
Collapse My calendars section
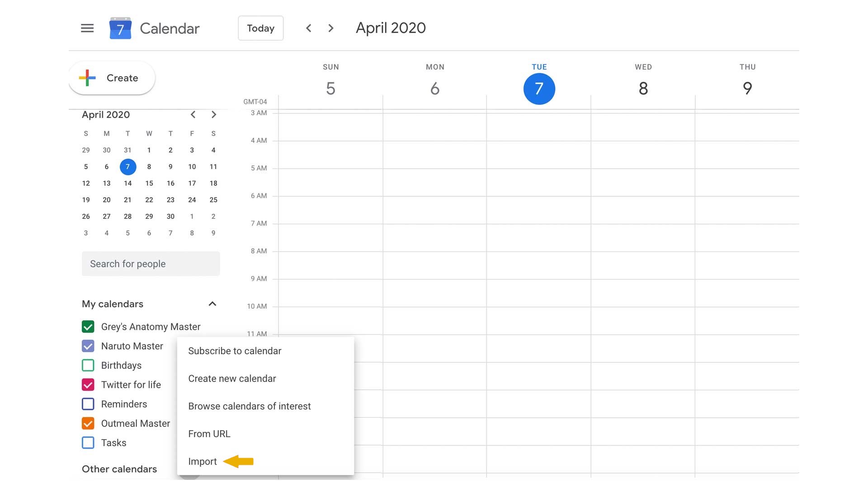coord(212,304)
